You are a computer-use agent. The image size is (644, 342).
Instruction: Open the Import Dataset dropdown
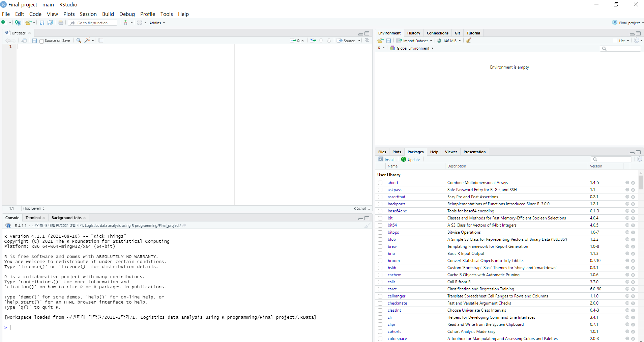point(414,41)
